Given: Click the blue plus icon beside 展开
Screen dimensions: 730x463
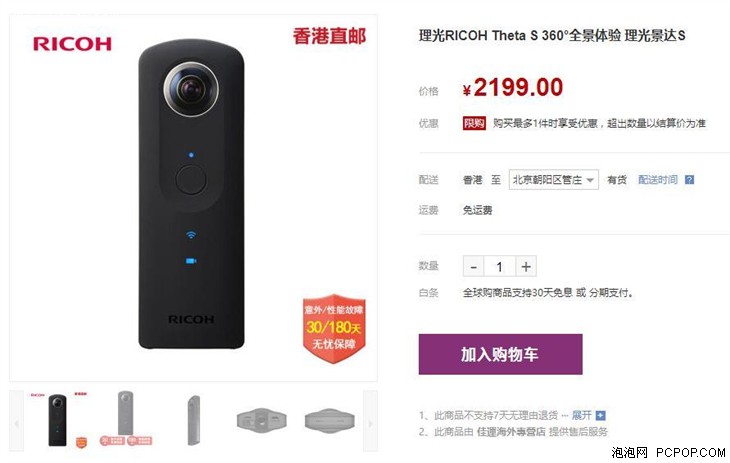Looking at the screenshot, I should pyautogui.click(x=601, y=415).
